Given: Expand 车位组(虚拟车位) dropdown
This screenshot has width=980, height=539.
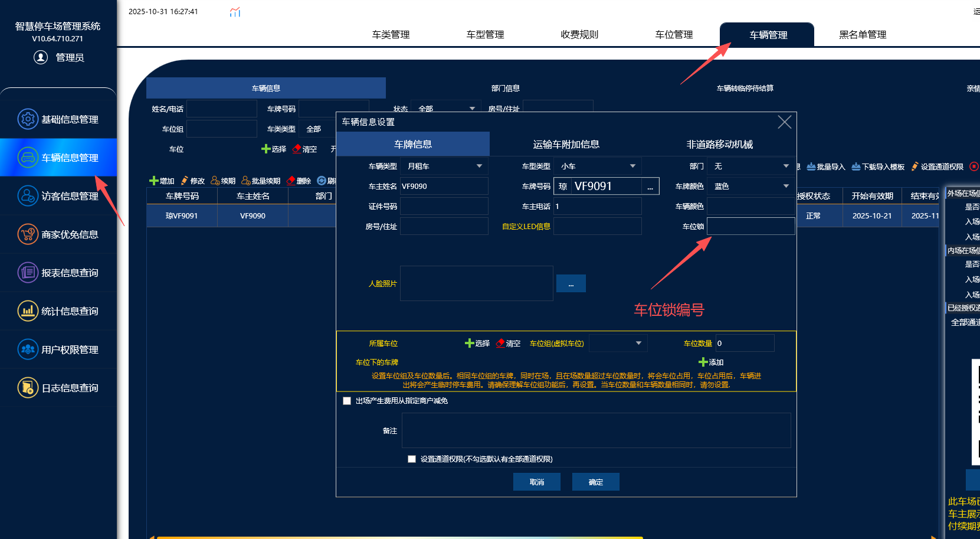Looking at the screenshot, I should tap(638, 343).
